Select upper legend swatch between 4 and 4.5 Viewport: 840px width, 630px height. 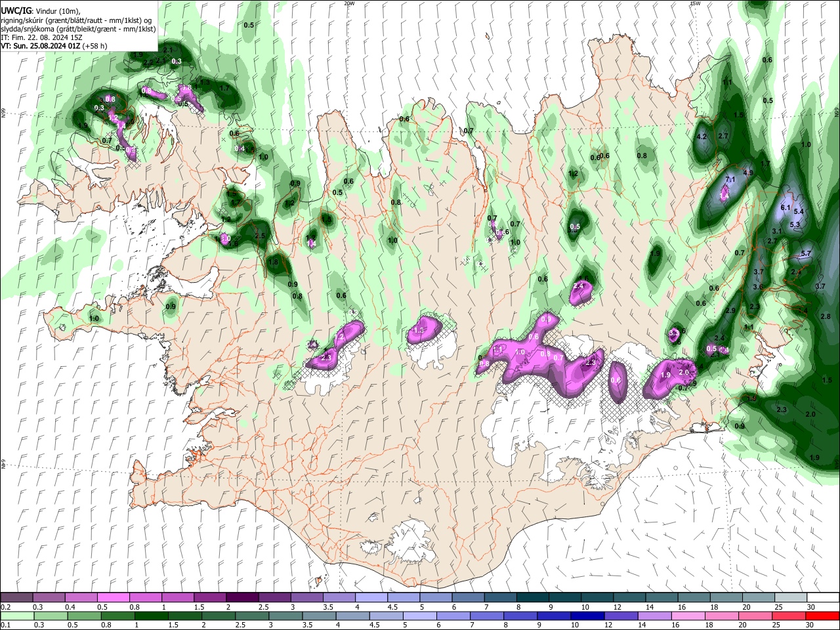[x=371, y=598]
